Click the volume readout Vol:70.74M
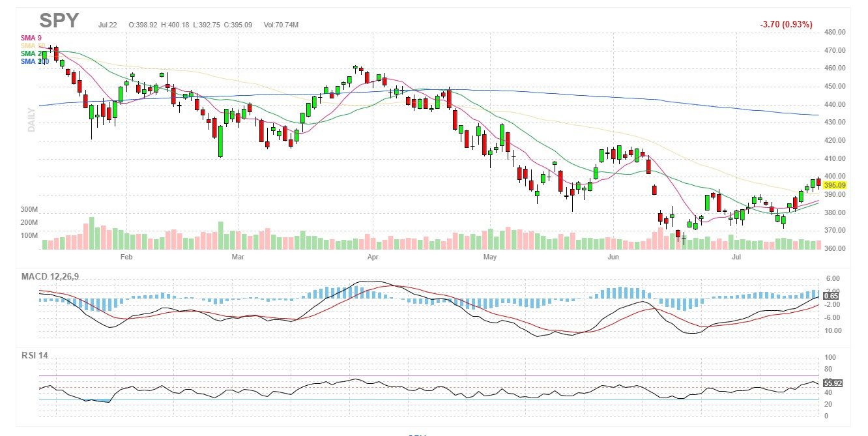Viewport: 868px width, 436px height. click(282, 25)
